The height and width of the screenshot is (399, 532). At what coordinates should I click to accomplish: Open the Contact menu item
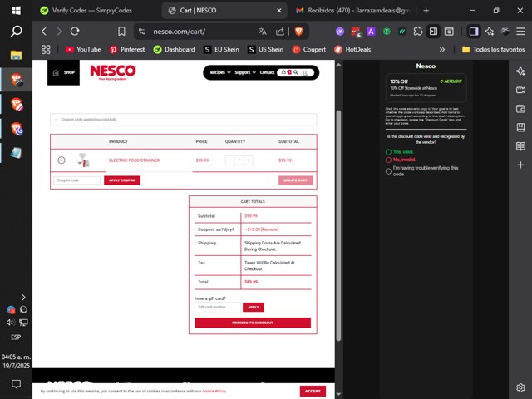[267, 72]
